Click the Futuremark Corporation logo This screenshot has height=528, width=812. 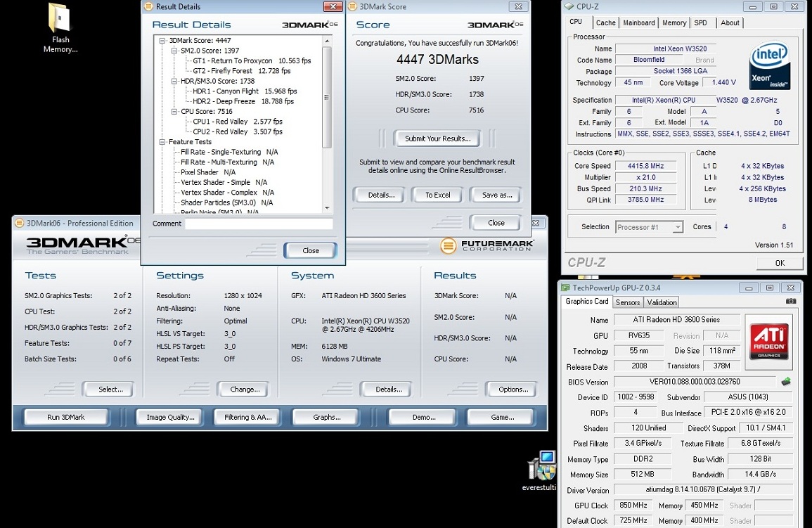pos(486,245)
